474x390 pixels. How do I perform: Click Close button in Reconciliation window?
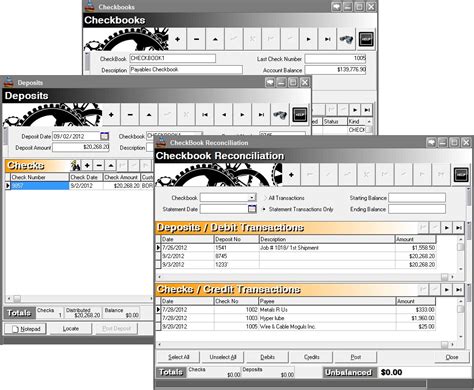(x=452, y=357)
